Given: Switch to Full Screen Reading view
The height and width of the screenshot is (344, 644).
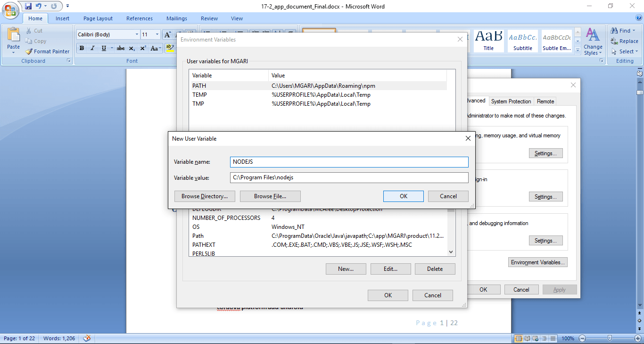Looking at the screenshot, I should point(527,338).
